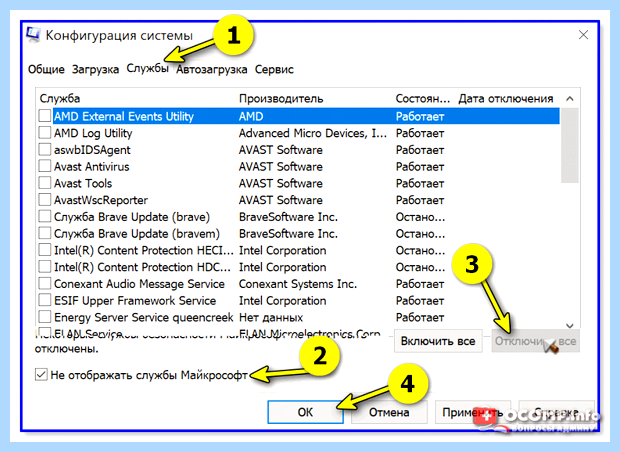Click the Включить все button
The image size is (620, 452).
438,341
